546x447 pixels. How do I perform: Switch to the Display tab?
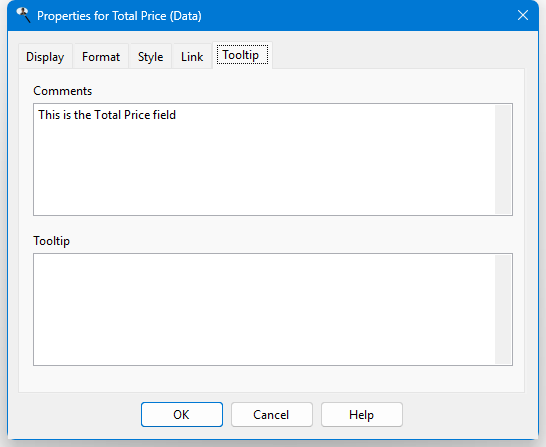click(x=45, y=56)
